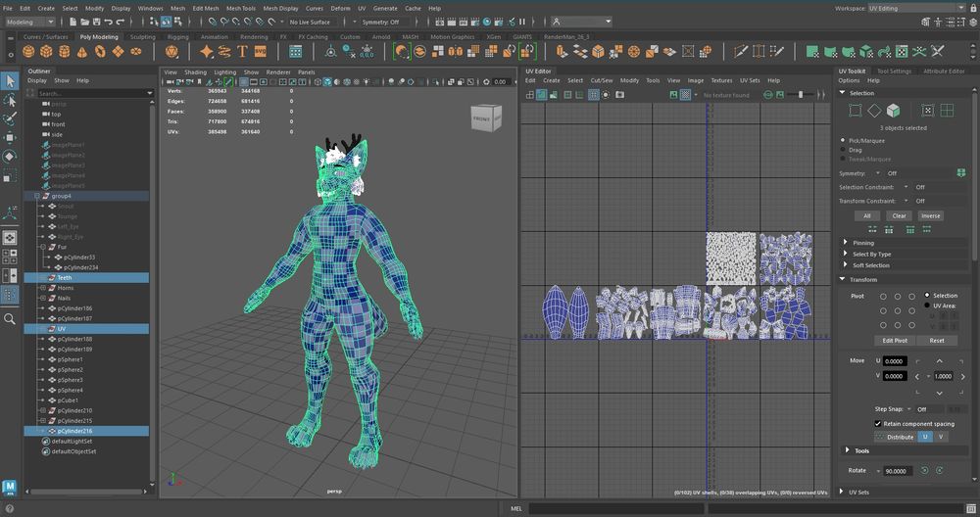The image size is (980, 517).
Task: Select the UV Area pivot radio option
Action: (927, 305)
